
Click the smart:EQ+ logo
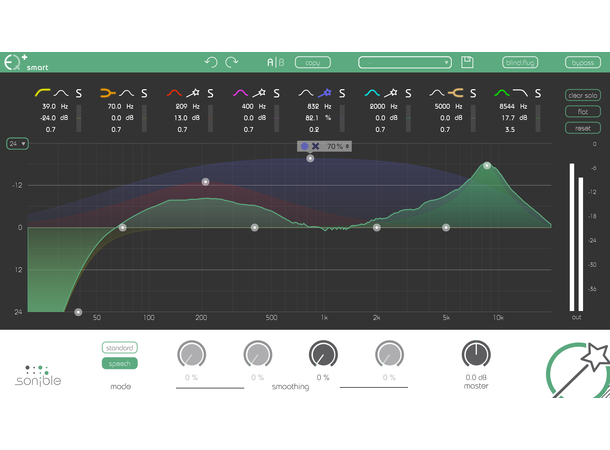pyautogui.click(x=26, y=62)
